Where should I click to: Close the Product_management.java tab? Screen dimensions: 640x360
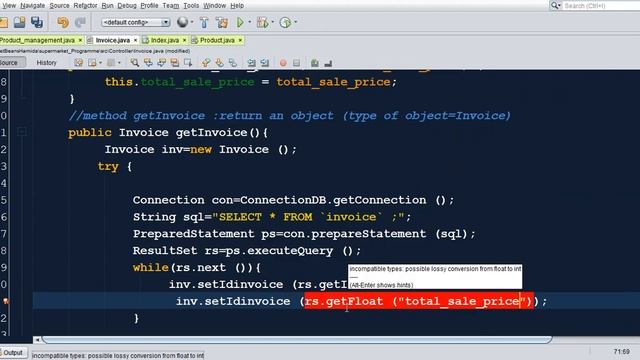pos(80,40)
